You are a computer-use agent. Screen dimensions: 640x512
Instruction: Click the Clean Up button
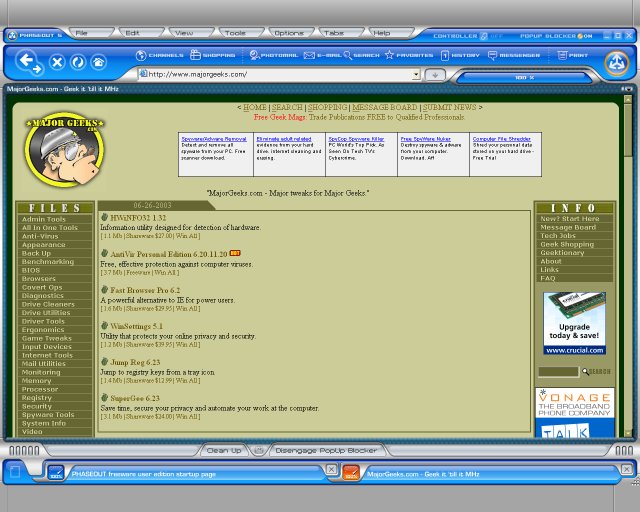(224, 450)
